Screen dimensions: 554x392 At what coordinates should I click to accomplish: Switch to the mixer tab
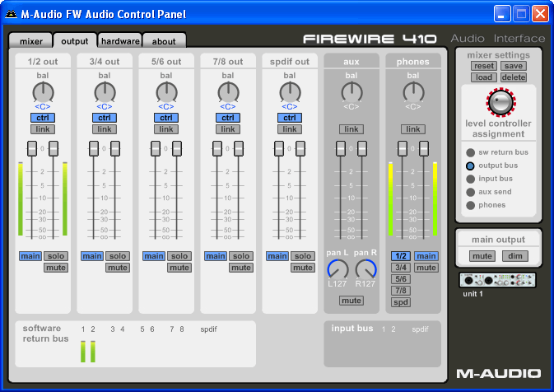click(31, 41)
